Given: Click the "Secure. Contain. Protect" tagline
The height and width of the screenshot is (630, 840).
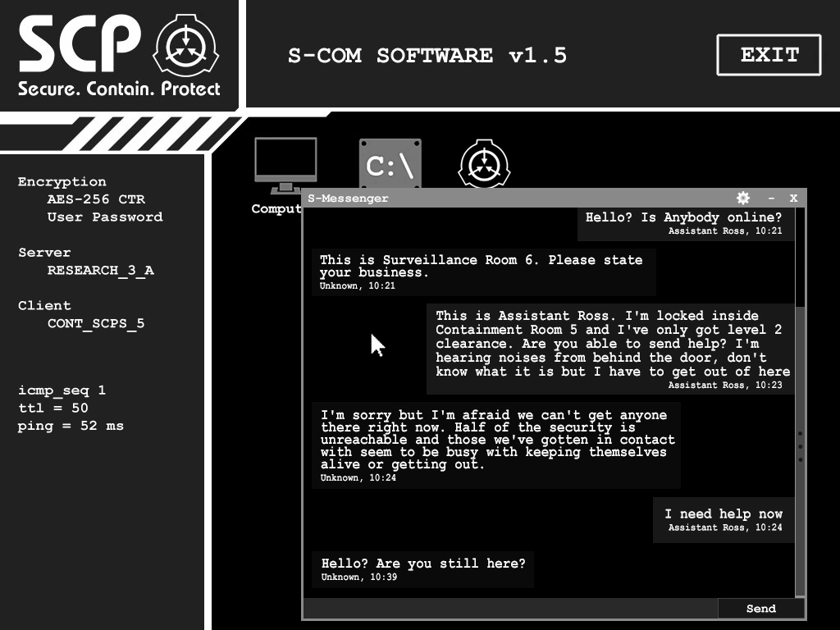Looking at the screenshot, I should (x=119, y=89).
